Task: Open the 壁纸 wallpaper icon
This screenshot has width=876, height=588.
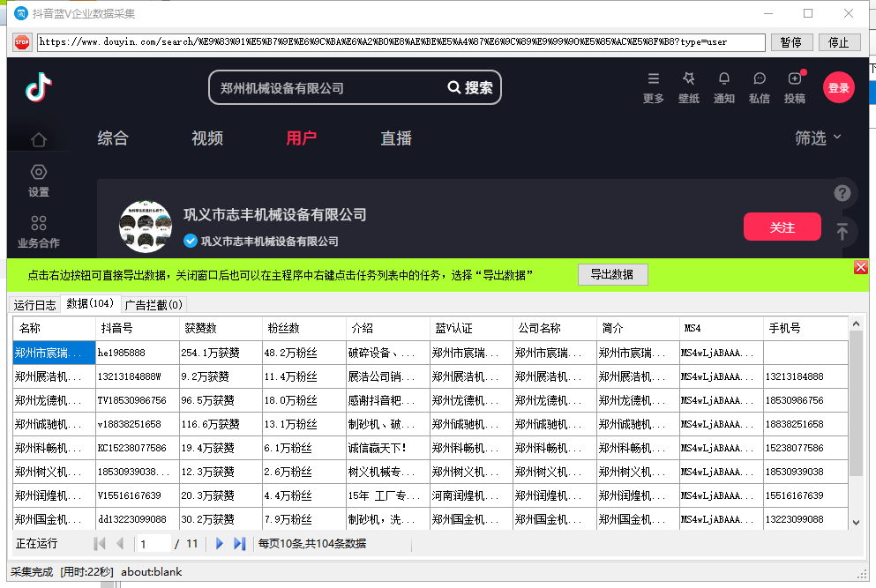Action: tap(688, 78)
